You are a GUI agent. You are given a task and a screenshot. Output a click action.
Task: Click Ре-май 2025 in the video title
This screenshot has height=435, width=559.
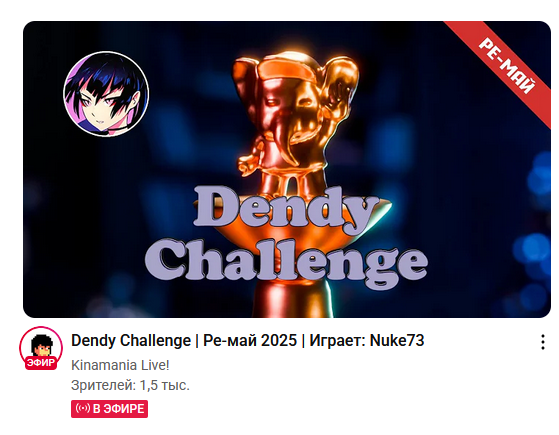point(250,340)
